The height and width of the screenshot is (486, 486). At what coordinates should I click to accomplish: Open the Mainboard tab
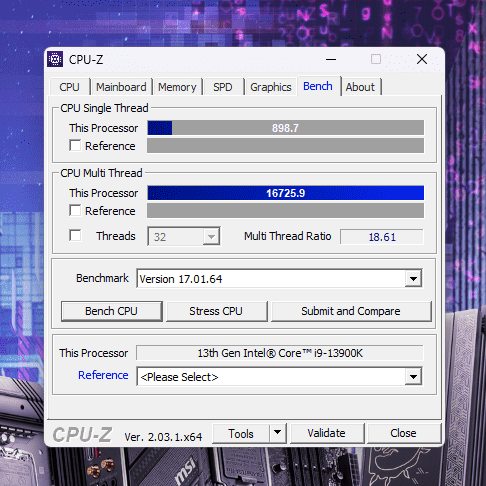(121, 87)
